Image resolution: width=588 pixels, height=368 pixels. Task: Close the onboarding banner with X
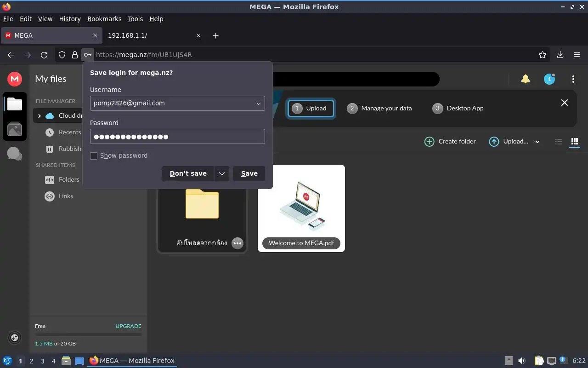coord(565,103)
